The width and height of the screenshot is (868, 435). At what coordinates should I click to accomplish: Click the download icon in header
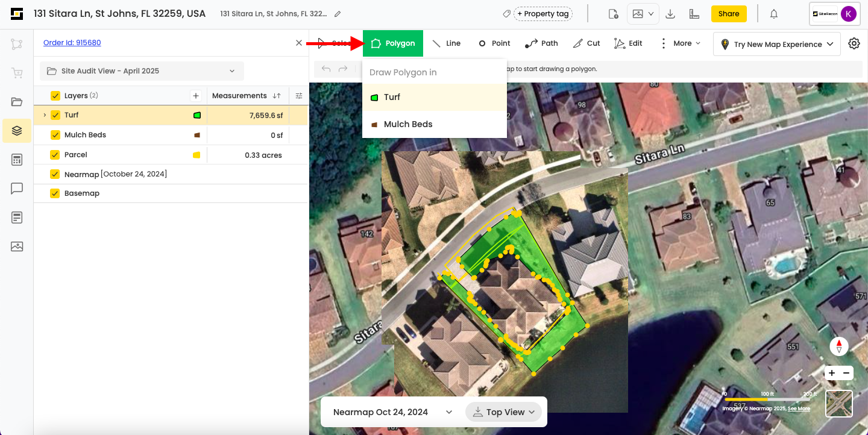pyautogui.click(x=670, y=14)
